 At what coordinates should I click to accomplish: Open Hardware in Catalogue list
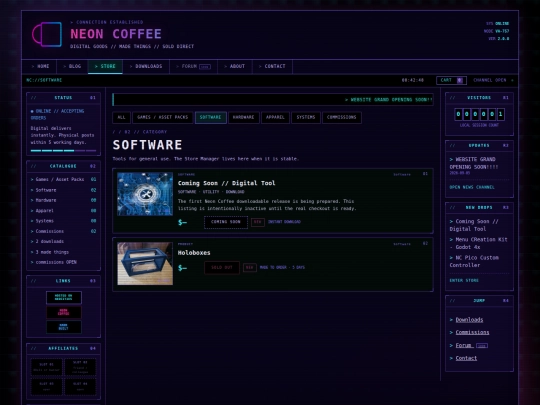coord(63,200)
